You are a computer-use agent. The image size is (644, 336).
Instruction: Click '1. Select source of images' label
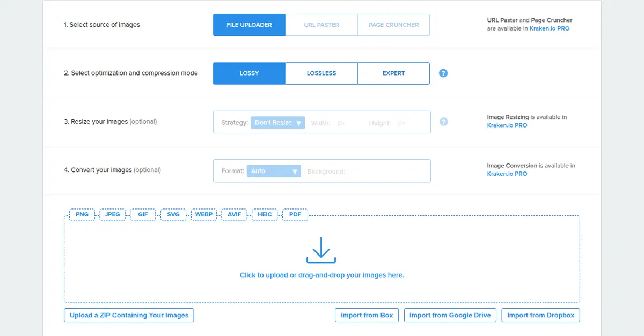tap(102, 25)
